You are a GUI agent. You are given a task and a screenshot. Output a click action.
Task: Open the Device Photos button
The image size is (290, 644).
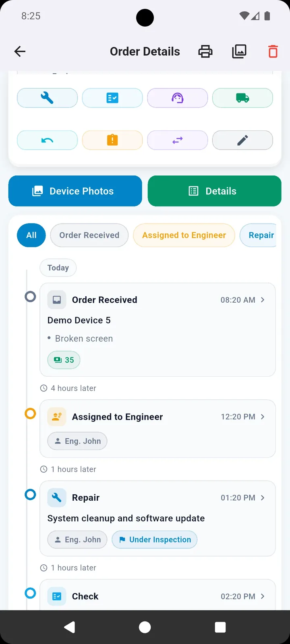[75, 191]
